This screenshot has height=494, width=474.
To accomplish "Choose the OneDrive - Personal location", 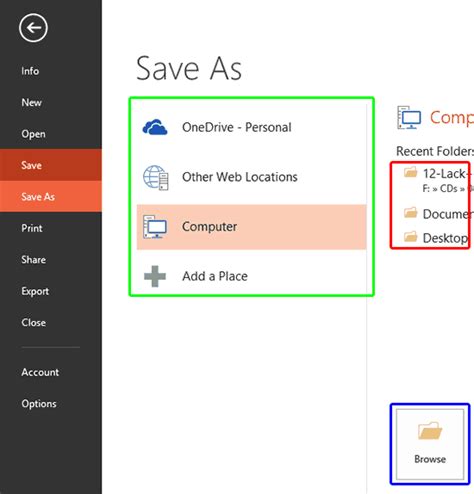I will pyautogui.click(x=252, y=127).
